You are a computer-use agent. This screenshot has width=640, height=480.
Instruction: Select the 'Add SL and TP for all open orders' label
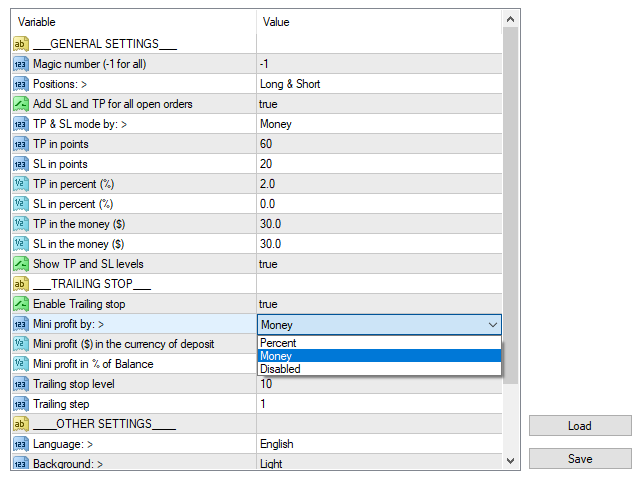pyautogui.click(x=113, y=104)
